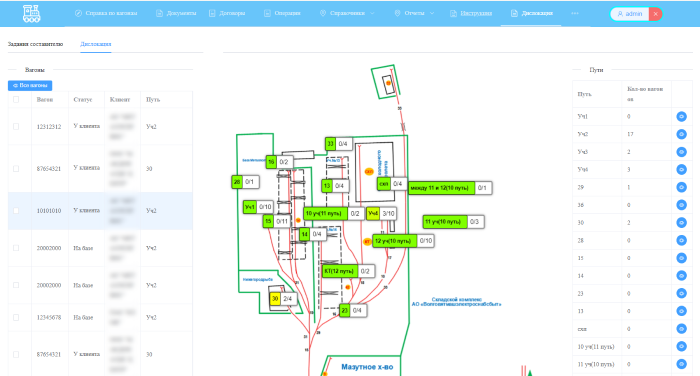Switch to Задания составителю tab
The image size is (700, 376).
pos(35,44)
